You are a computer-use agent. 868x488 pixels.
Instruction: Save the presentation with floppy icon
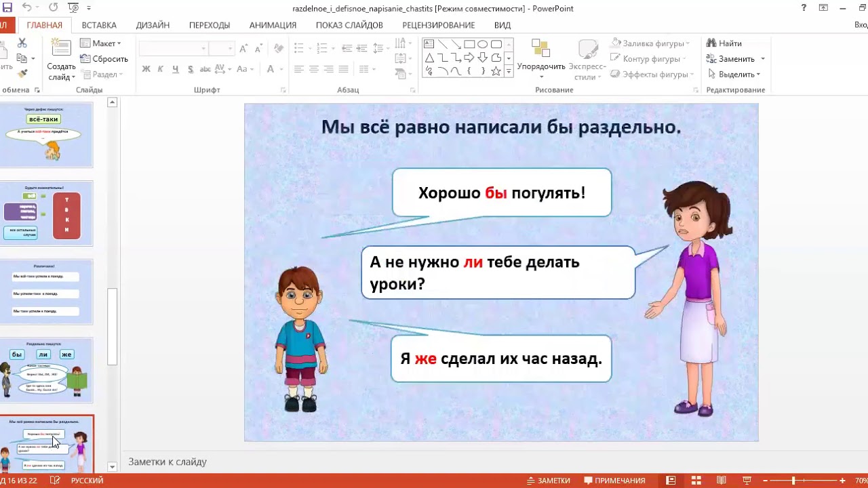tap(7, 8)
